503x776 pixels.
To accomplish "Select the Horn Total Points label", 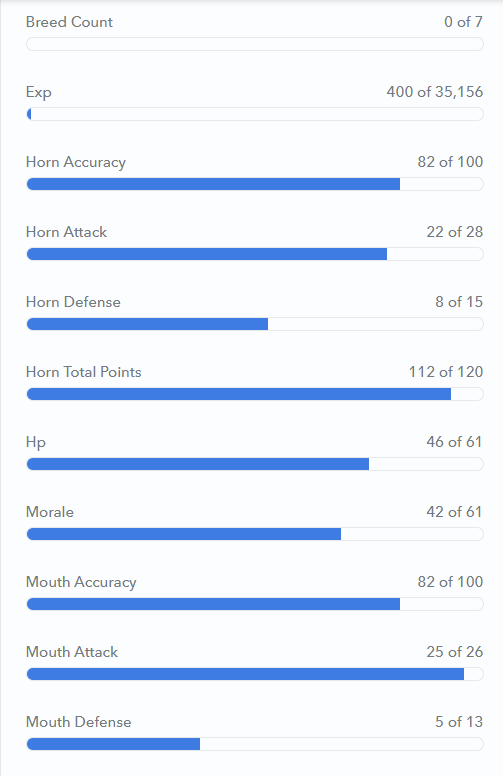I will (84, 372).
